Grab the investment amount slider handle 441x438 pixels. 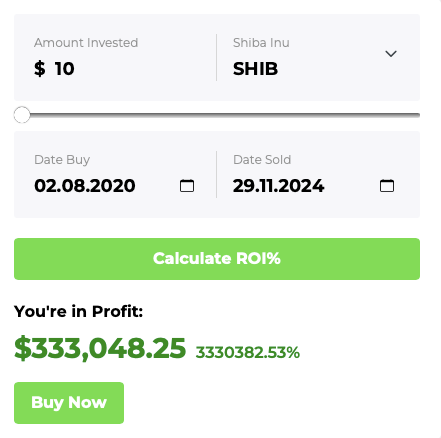pyautogui.click(x=22, y=115)
